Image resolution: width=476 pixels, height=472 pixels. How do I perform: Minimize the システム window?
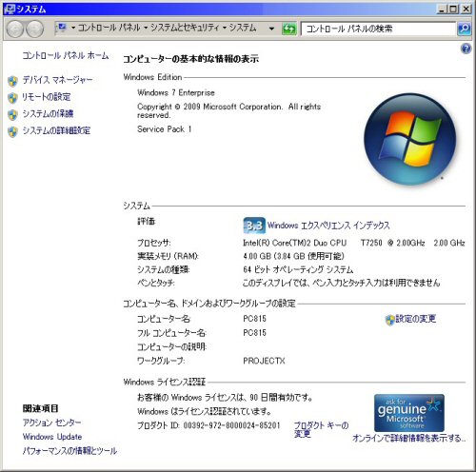(x=442, y=9)
